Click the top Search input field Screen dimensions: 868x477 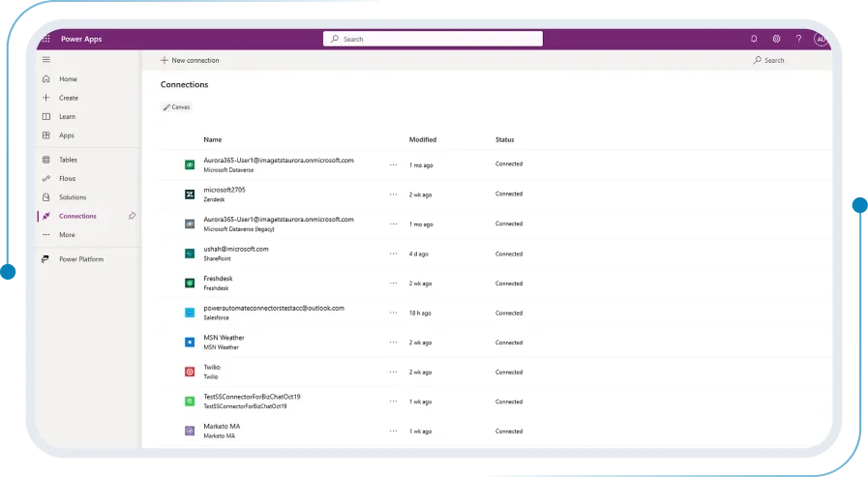pyautogui.click(x=433, y=39)
